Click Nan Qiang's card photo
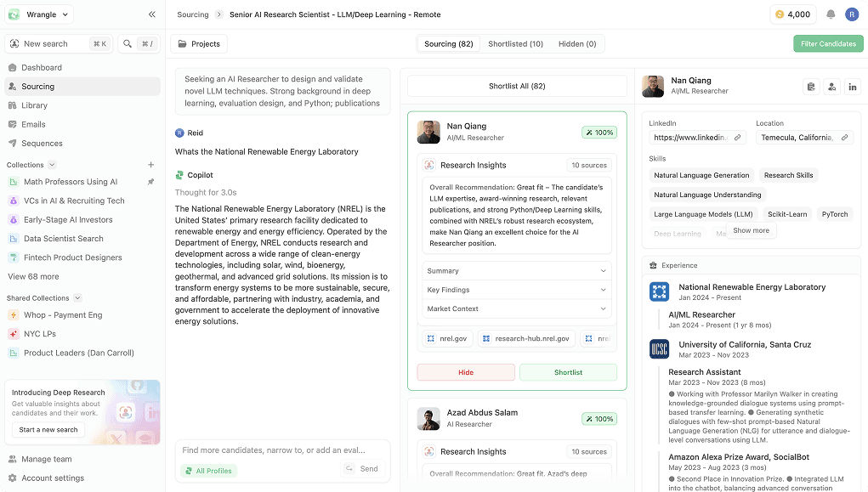Image resolution: width=868 pixels, height=492 pixels. [x=428, y=133]
